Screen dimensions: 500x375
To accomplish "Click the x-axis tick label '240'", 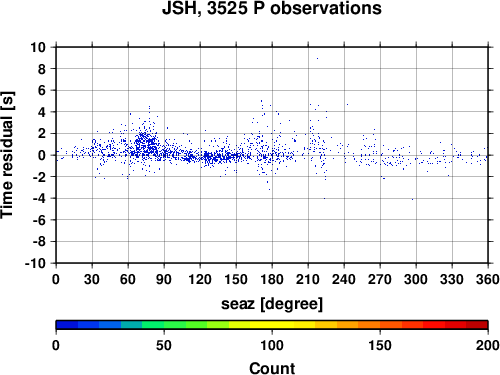I will pyautogui.click(x=344, y=279).
